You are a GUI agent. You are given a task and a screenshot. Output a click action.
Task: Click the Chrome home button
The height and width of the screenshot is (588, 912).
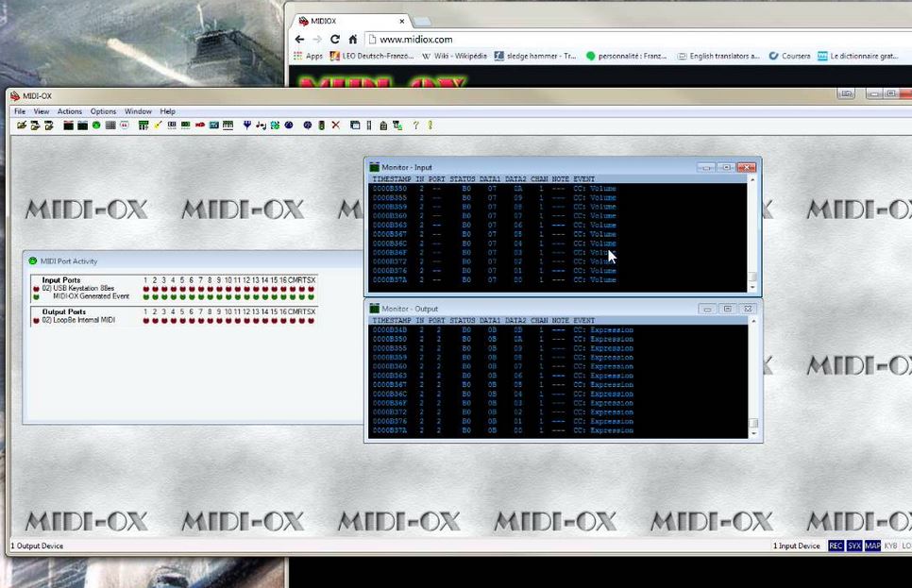[353, 39]
